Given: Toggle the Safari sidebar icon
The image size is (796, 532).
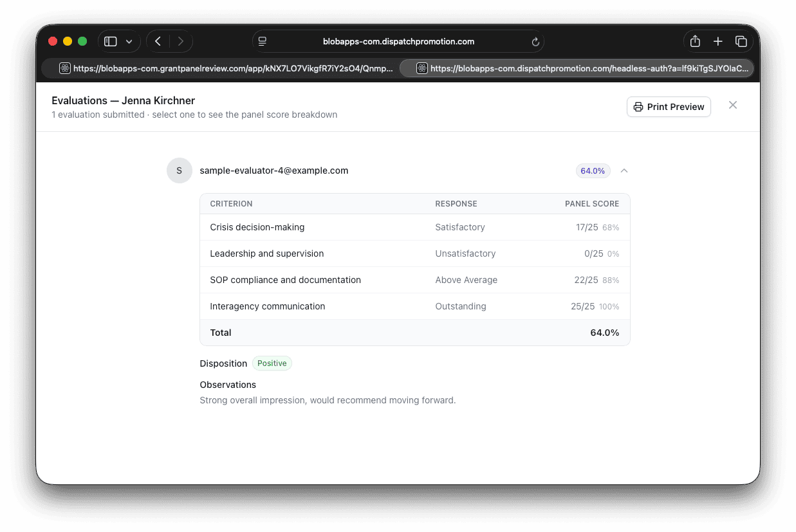Looking at the screenshot, I should pos(111,41).
